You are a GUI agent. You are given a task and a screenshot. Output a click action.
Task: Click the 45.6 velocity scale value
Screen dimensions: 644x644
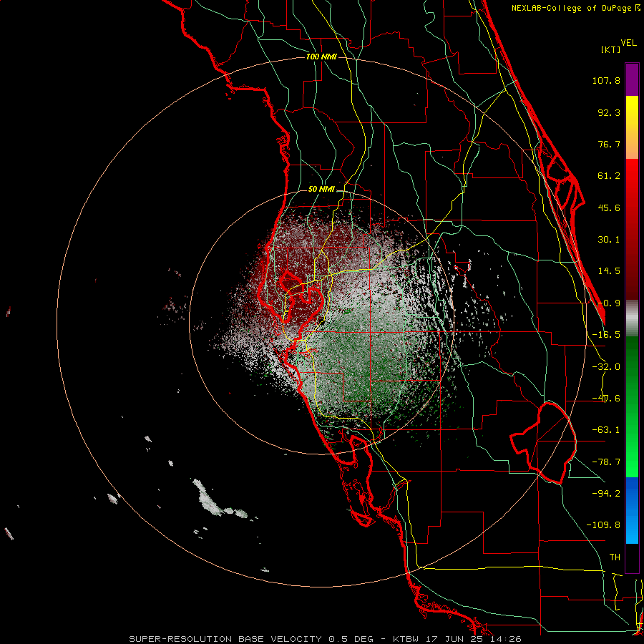[x=609, y=208]
